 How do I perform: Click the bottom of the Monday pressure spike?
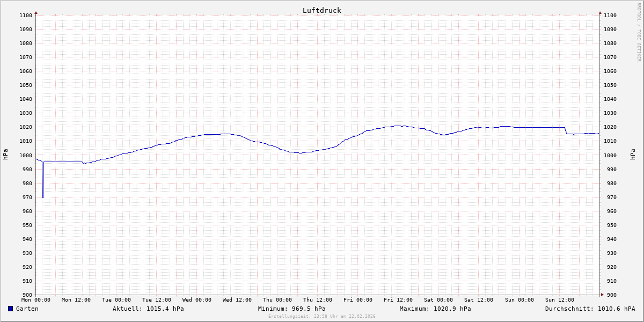point(43,197)
